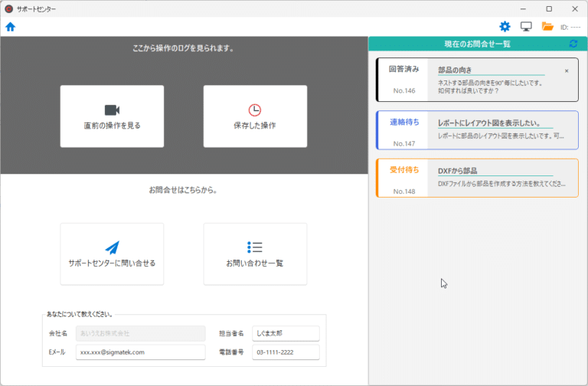
Task: Click the 電話番号 input field
Action: [x=286, y=352]
